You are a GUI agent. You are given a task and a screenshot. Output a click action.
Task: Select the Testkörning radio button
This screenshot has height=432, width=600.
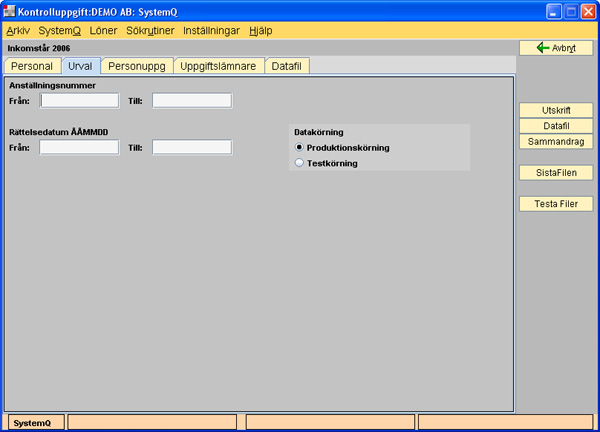[x=299, y=163]
